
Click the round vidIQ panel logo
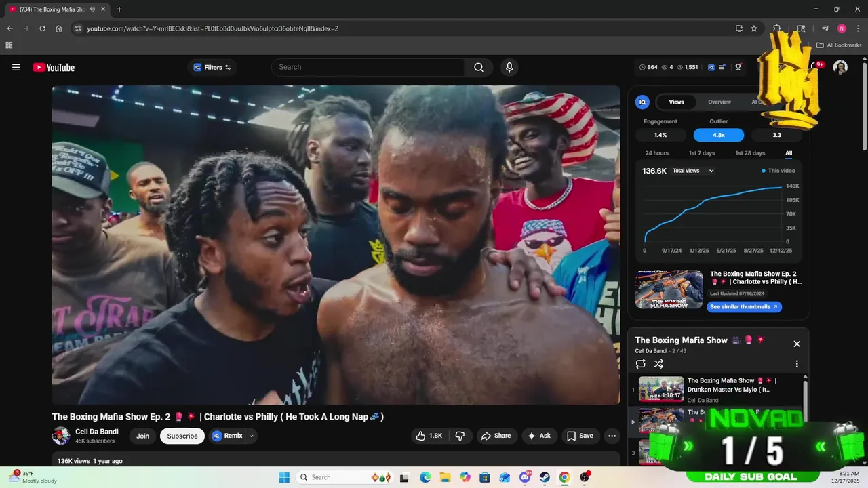point(642,102)
